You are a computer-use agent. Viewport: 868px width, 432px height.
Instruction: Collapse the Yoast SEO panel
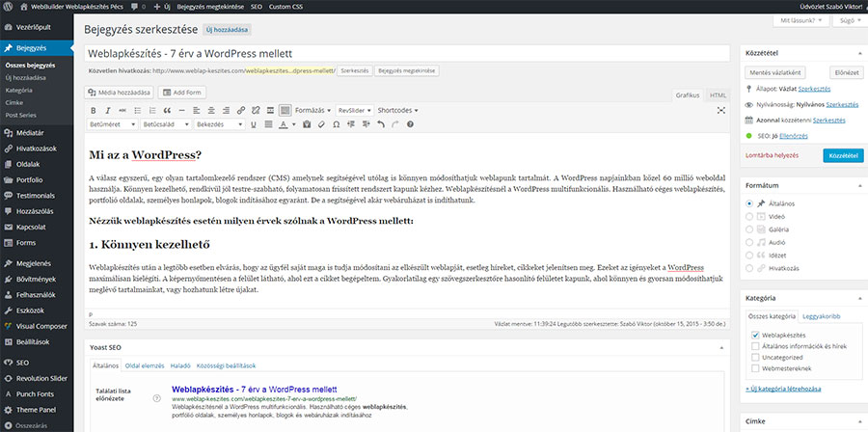tap(721, 347)
